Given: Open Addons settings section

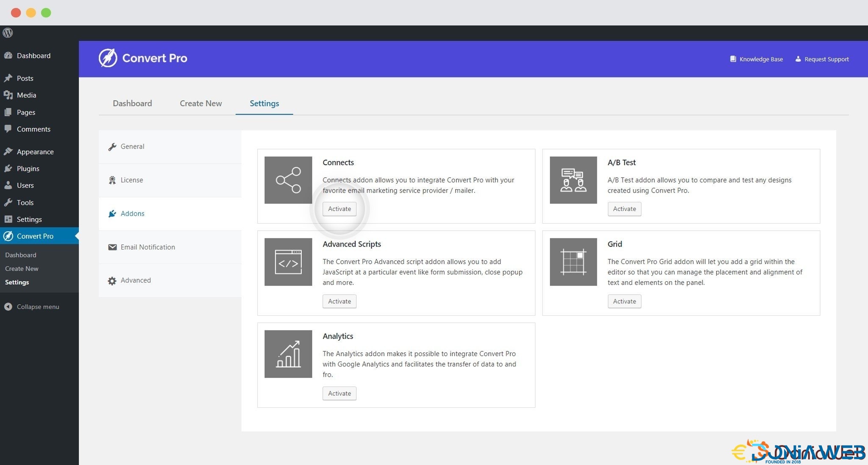Looking at the screenshot, I should (x=170, y=214).
